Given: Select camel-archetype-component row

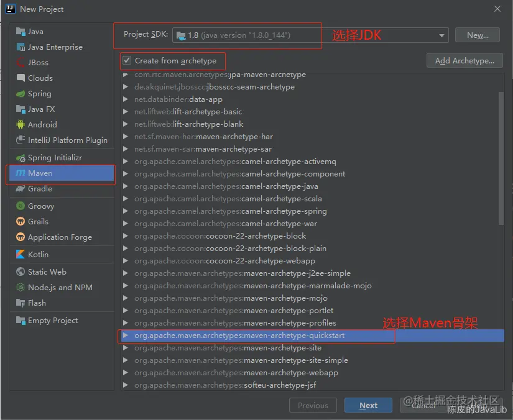Looking at the screenshot, I should coord(312,174).
